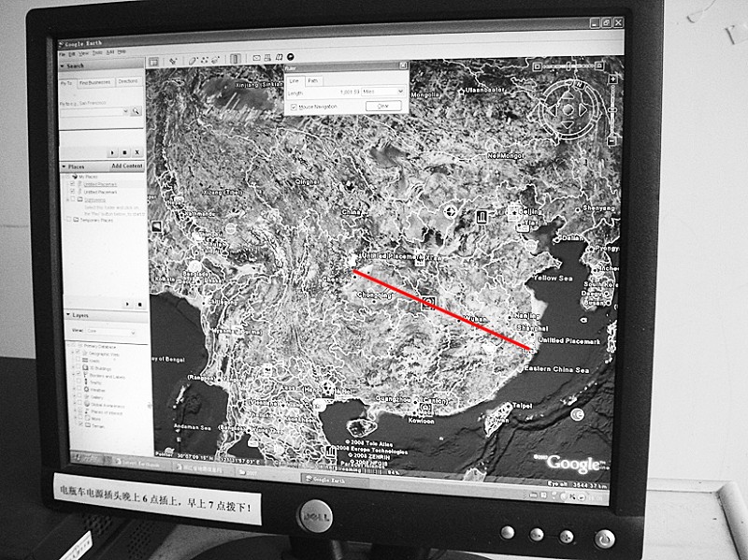Image resolution: width=748 pixels, height=560 pixels.
Task: Click the Ruler tool toolbar icon
Action: pos(236,59)
